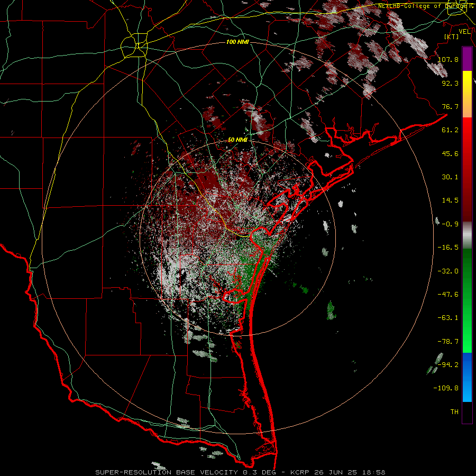Select the 107.8 velocity scale value
Screen dimensions: 476x476
[x=448, y=59]
